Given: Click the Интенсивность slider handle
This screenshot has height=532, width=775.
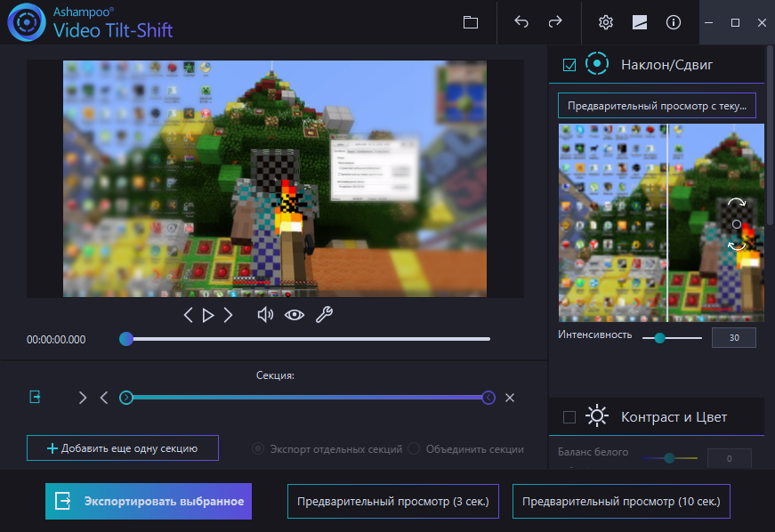Looking at the screenshot, I should (659, 338).
